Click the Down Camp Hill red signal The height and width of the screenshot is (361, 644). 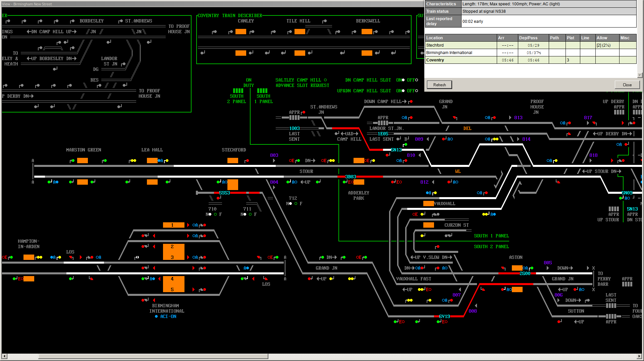pyautogui.click(x=411, y=101)
